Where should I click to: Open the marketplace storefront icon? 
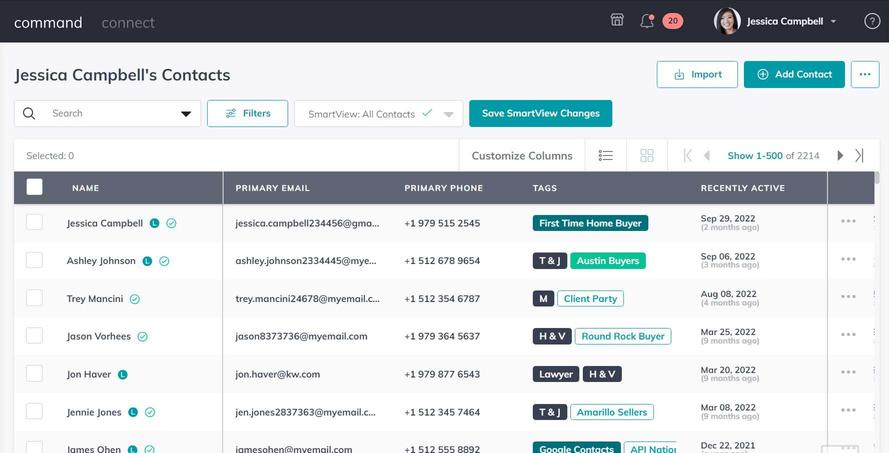617,20
